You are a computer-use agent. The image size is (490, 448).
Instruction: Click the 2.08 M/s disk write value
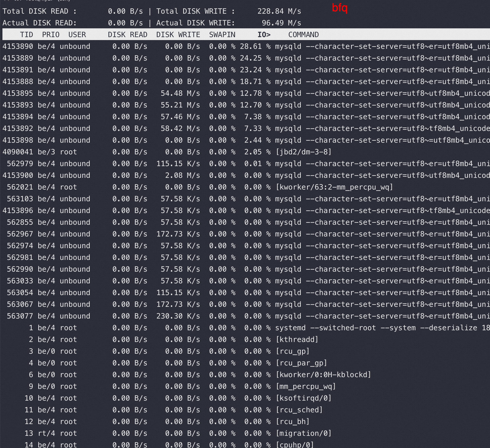[182, 175]
